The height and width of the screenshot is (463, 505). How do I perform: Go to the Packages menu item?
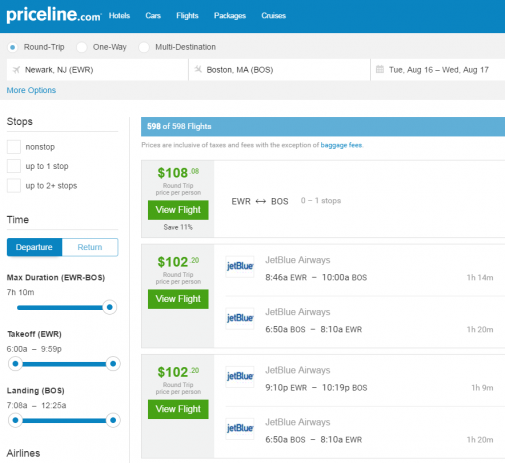click(230, 16)
